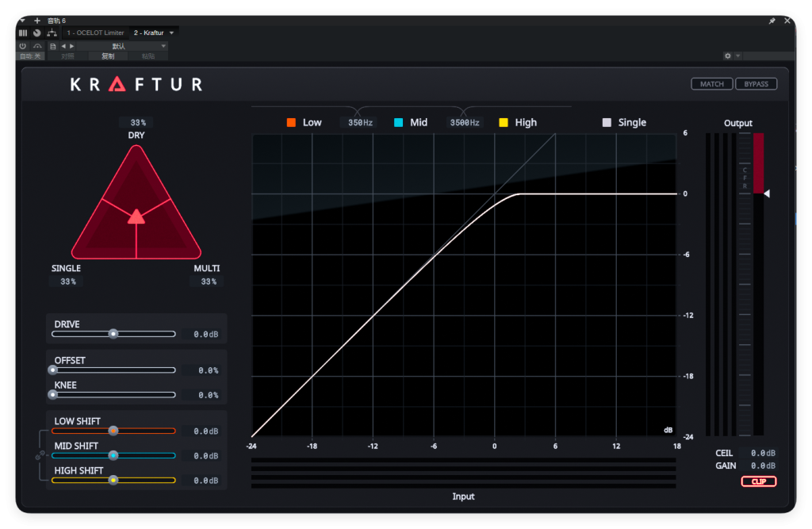812x529 pixels.
Task: Toggle the plugin power button
Action: 23,46
